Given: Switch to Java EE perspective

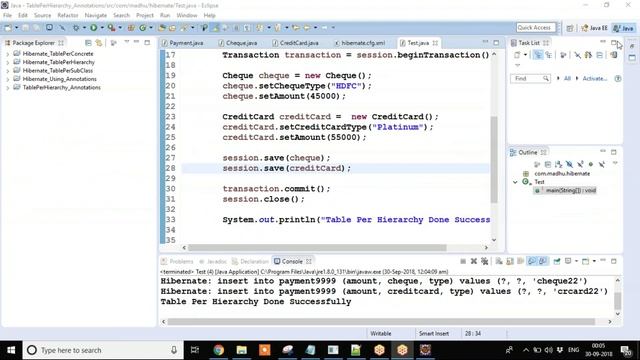Looking at the screenshot, I should click(594, 28).
